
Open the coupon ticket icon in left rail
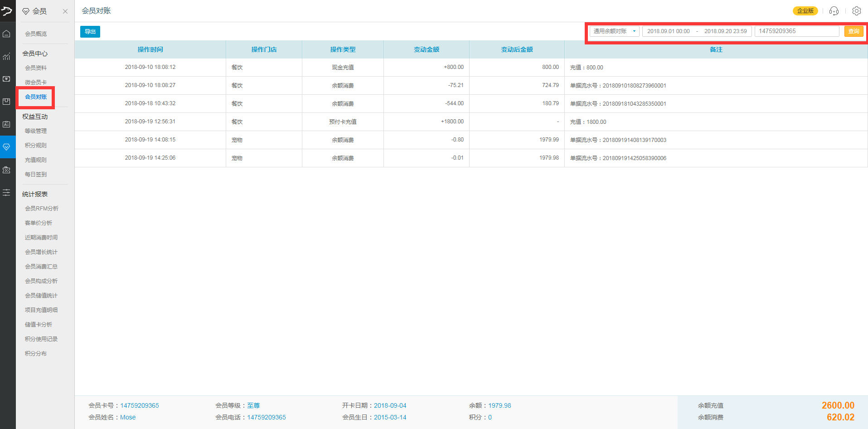7,170
